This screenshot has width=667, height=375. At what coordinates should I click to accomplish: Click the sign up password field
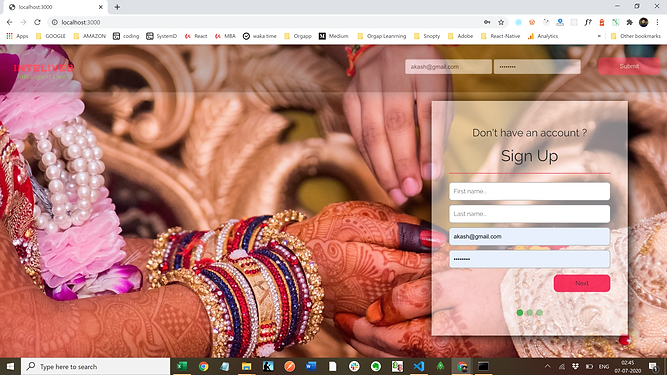tap(530, 259)
